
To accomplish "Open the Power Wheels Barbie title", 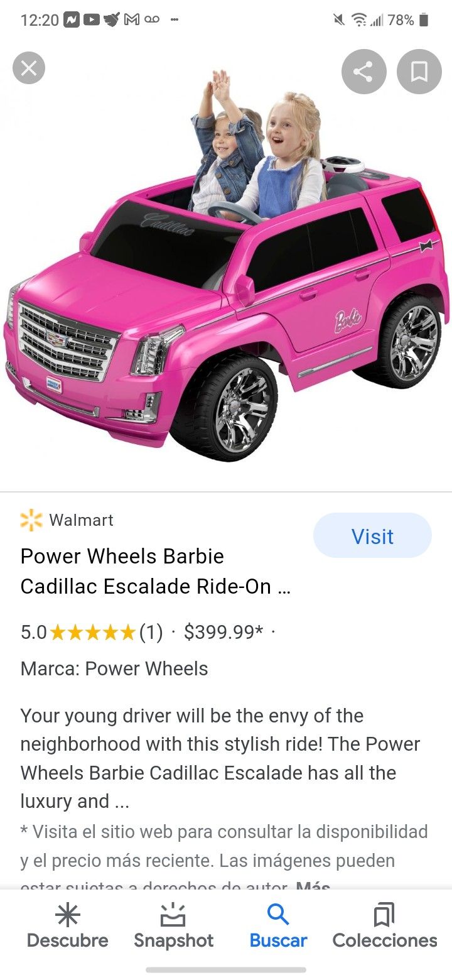I will (155, 571).
